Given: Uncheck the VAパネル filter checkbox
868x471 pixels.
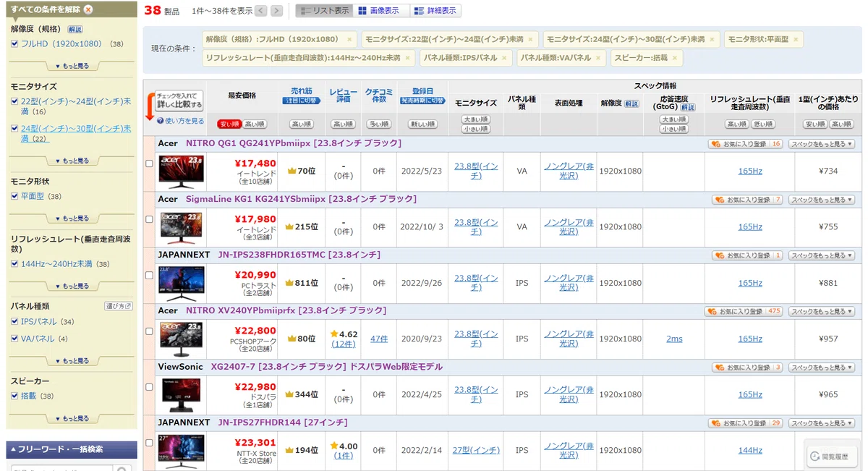Looking at the screenshot, I should point(14,339).
